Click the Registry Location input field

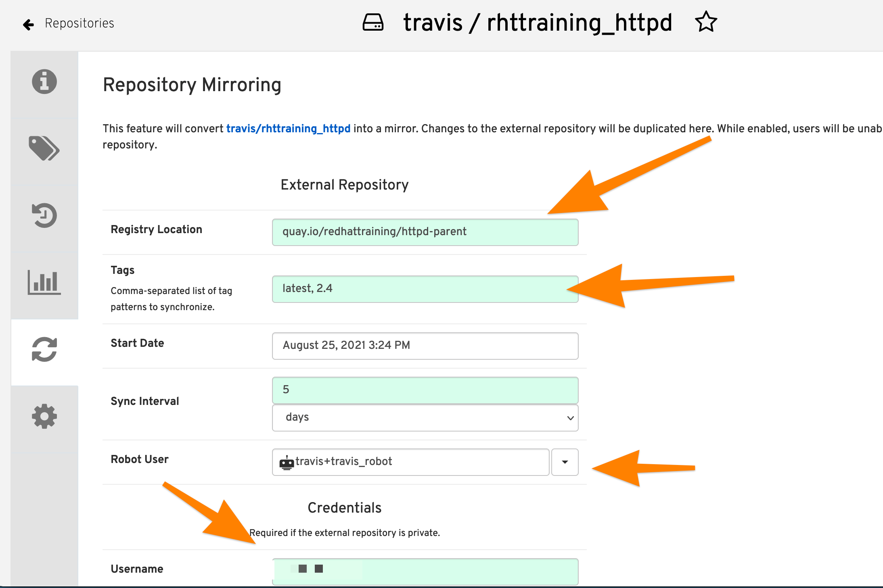[x=425, y=232]
